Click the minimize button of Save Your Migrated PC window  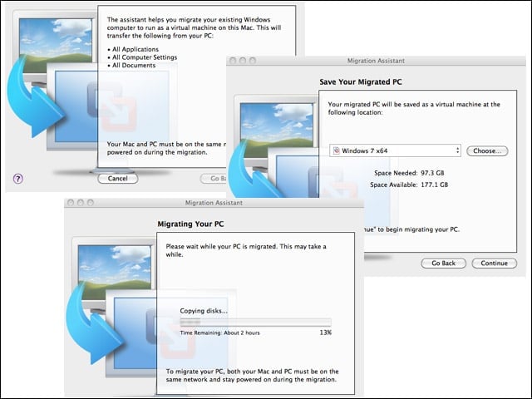click(243, 61)
